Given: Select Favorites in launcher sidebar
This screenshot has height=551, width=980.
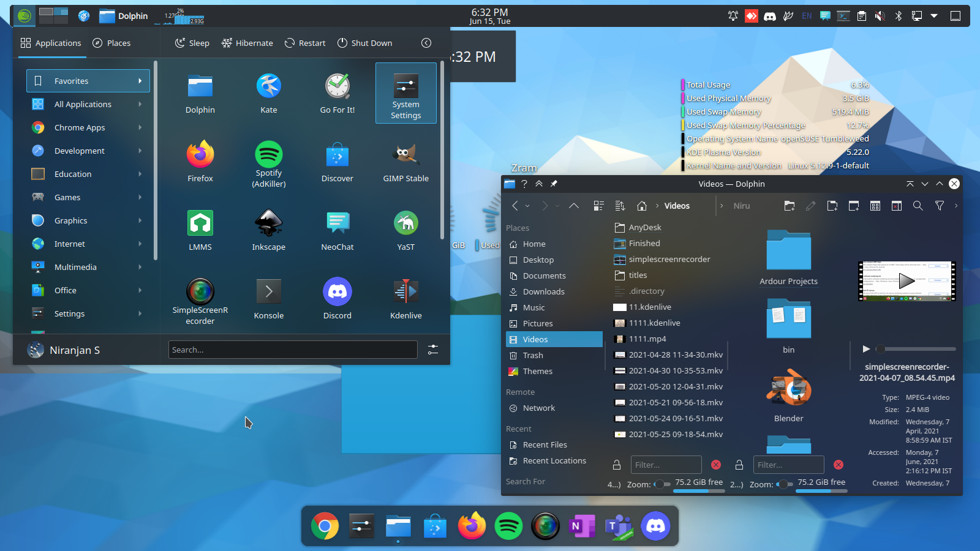Looking at the screenshot, I should pyautogui.click(x=88, y=81).
